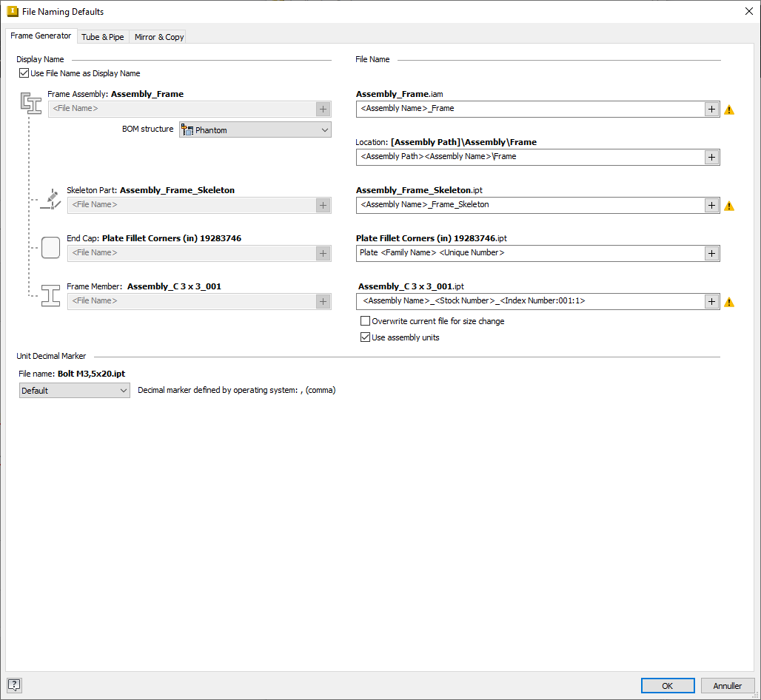Image resolution: width=761 pixels, height=700 pixels.
Task: Click the End Cap plate icon
Action: 50,247
